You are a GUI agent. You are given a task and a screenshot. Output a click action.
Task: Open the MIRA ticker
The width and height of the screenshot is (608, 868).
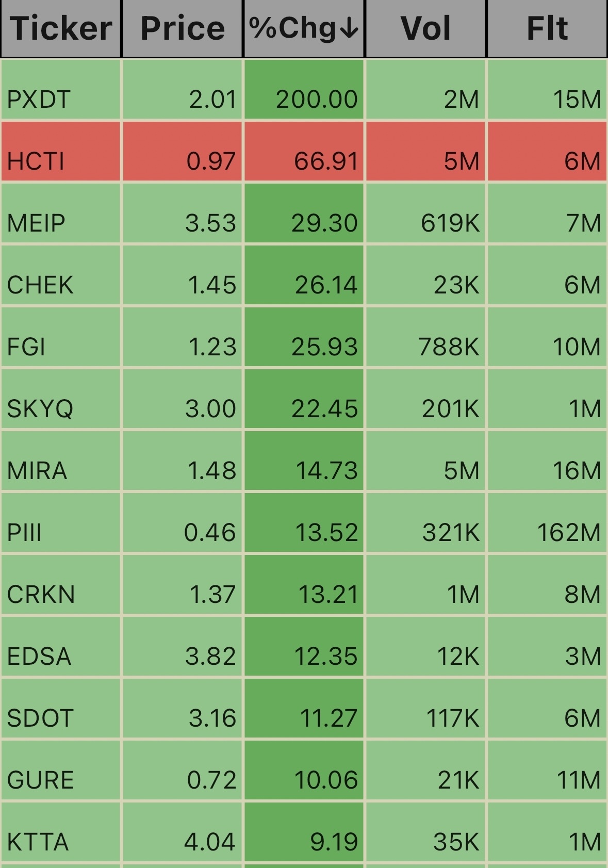coord(37,471)
